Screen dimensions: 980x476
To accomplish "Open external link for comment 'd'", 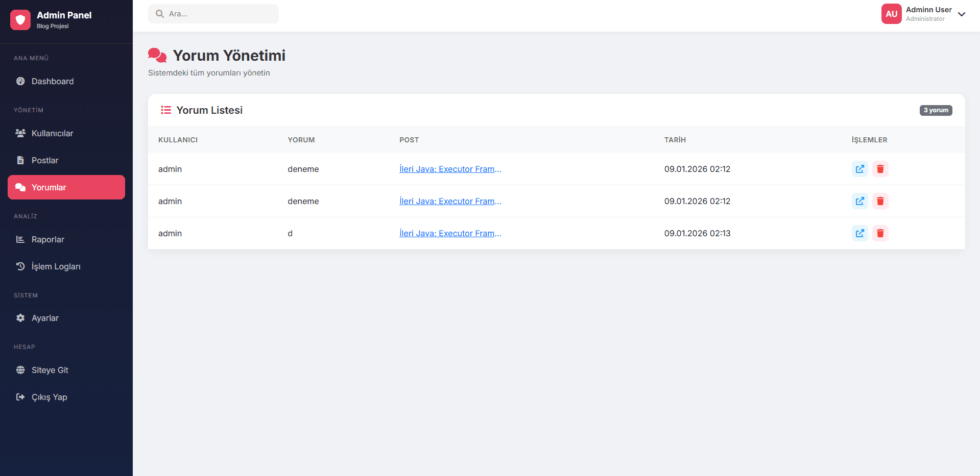I will [859, 233].
